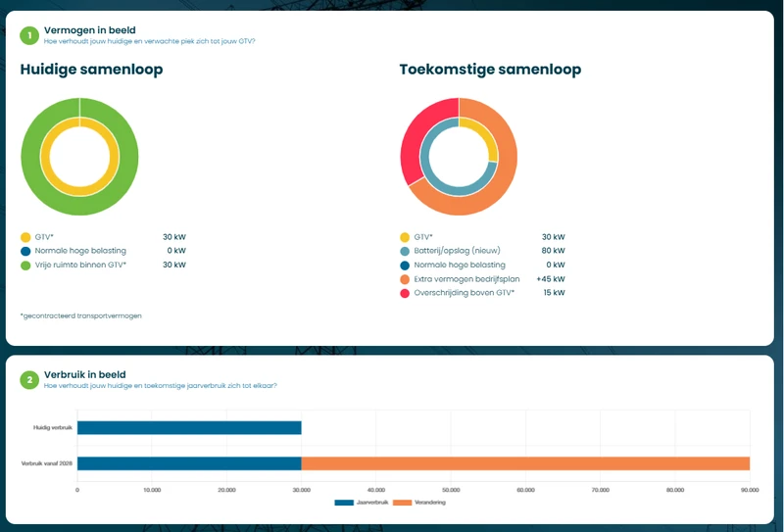Click the 'Verbruik in beeld' heading

tap(85, 374)
